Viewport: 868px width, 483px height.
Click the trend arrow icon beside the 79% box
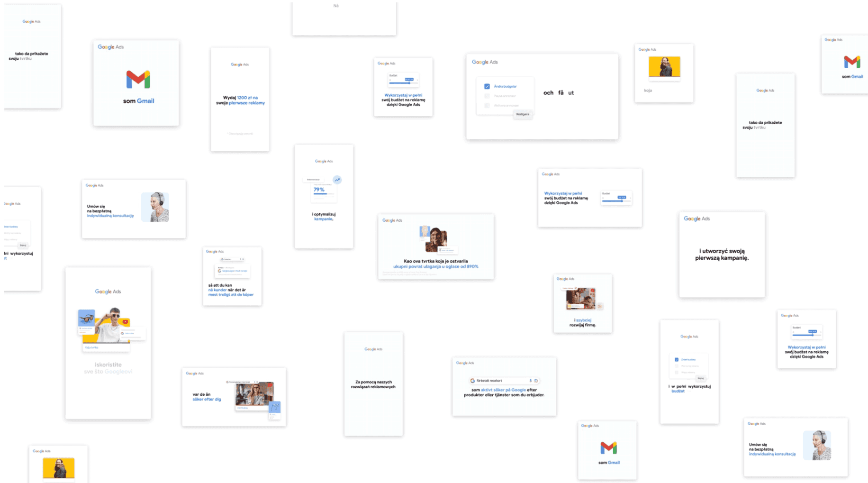[337, 180]
